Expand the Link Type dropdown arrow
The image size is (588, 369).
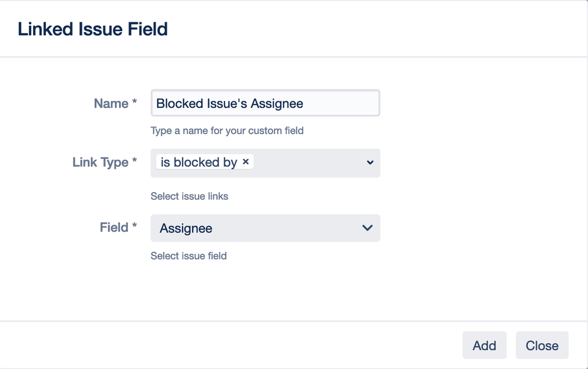(x=369, y=162)
